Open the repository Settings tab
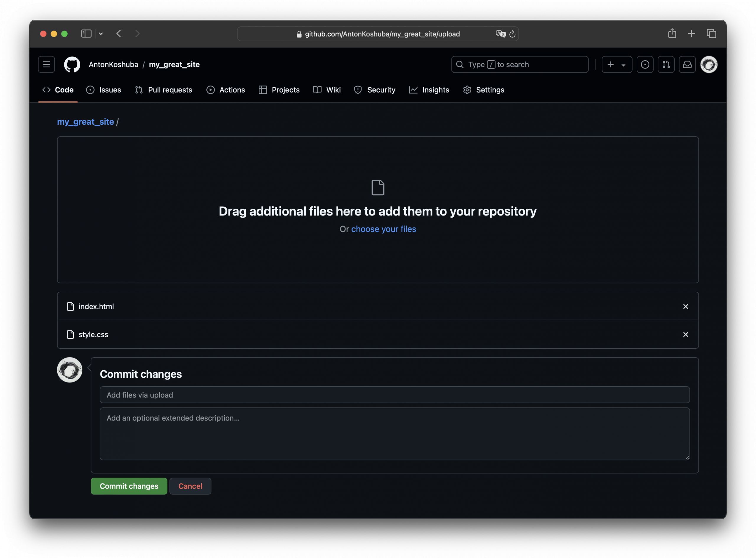756x558 pixels. 484,90
